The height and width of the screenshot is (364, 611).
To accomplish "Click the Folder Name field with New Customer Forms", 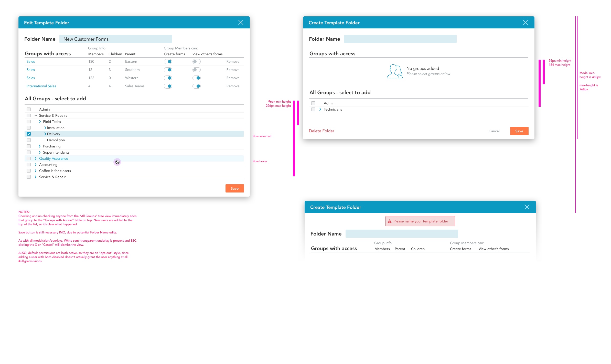I will point(116,39).
